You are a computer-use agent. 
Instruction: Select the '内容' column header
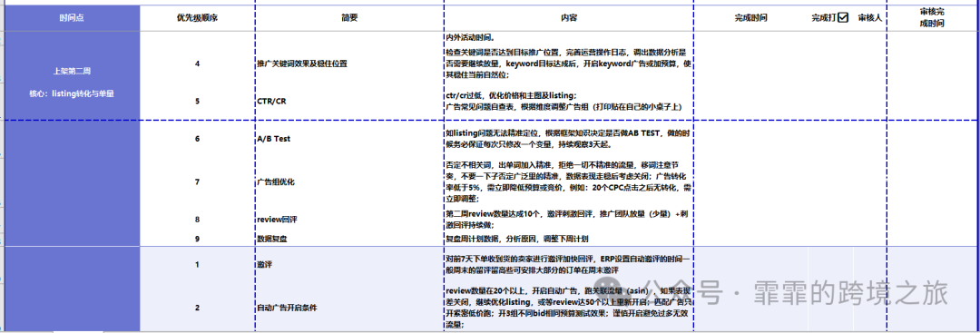pos(569,18)
